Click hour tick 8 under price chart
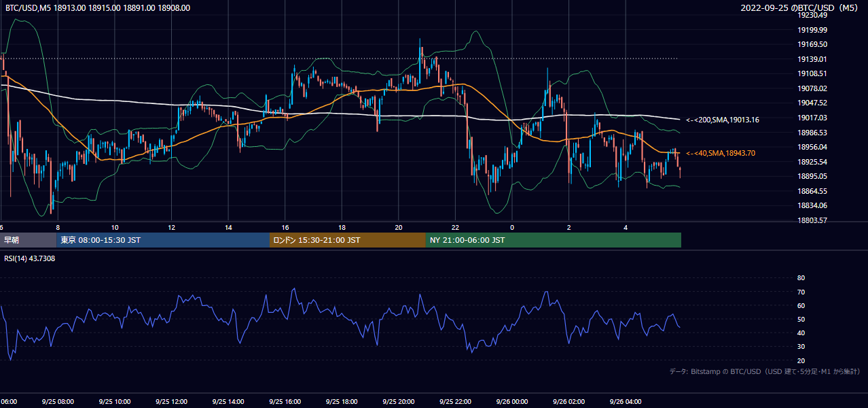 [x=58, y=227]
